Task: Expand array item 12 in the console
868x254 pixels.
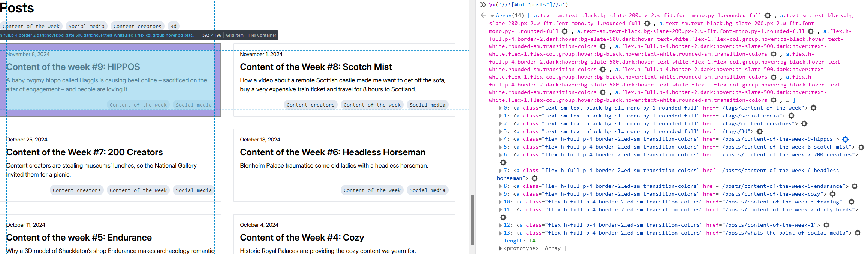Action: [500, 225]
